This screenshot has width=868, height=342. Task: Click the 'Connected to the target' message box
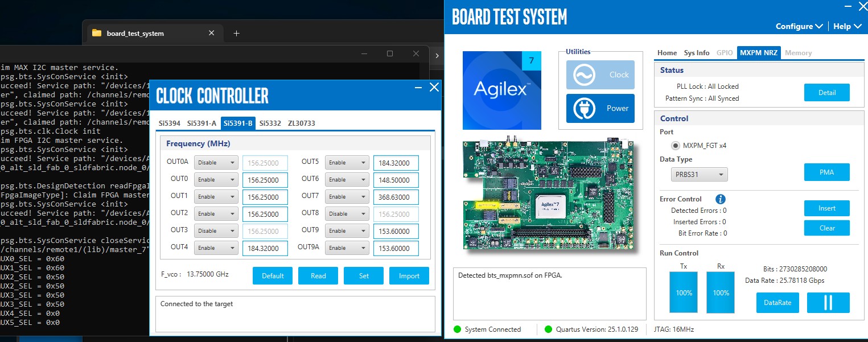[x=295, y=314]
